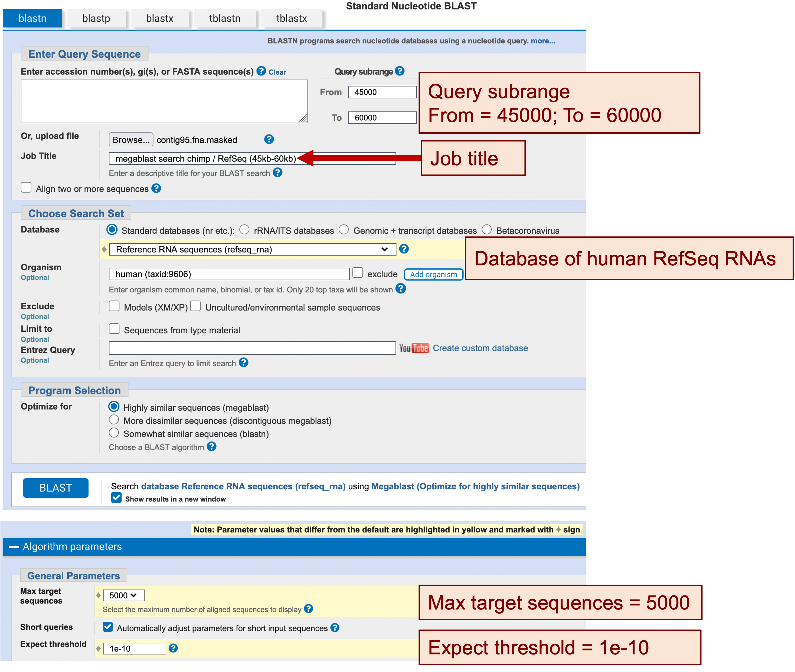Viewport: 795px width, 672px height.
Task: Click the query sequence text area
Action: click(x=164, y=101)
